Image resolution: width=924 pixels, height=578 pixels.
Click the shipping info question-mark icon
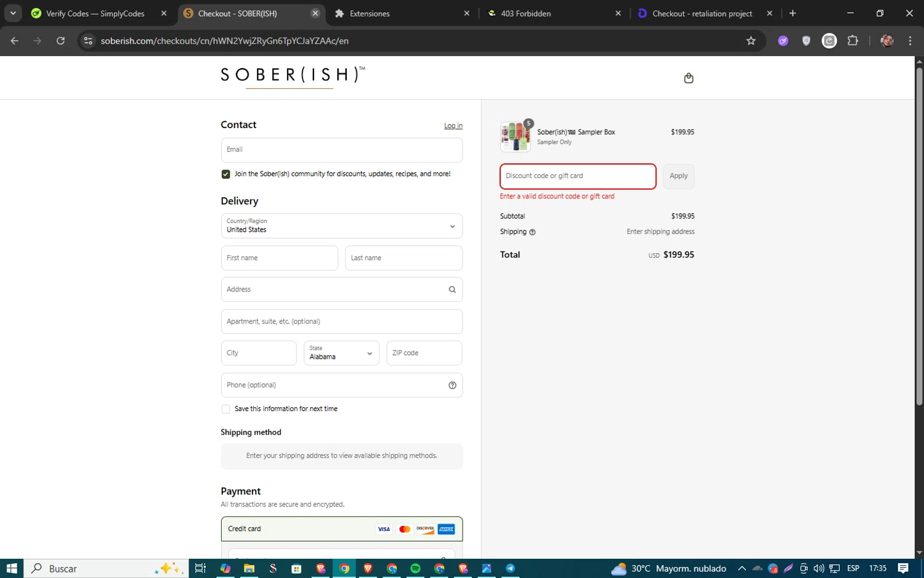pos(532,232)
